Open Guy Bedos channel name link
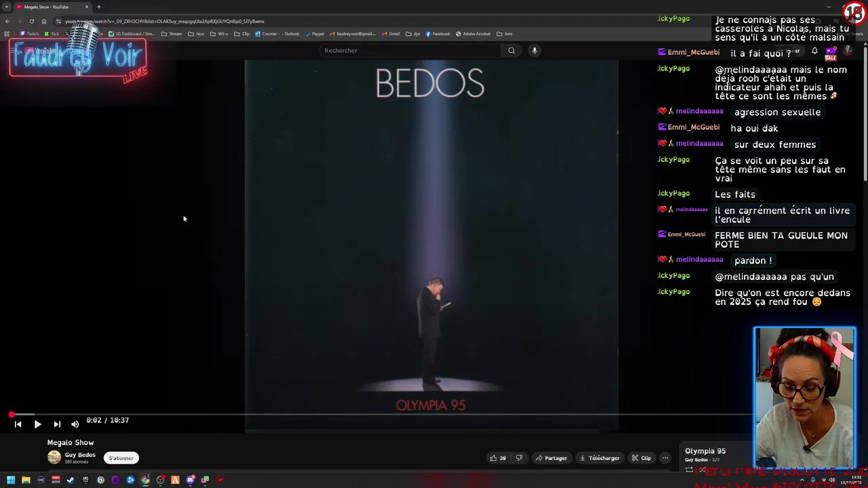Image resolution: width=868 pixels, height=488 pixels. pyautogui.click(x=80, y=455)
